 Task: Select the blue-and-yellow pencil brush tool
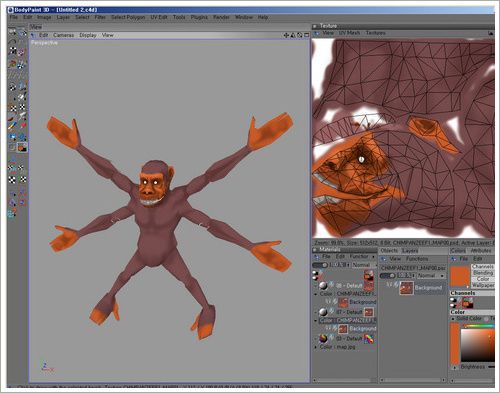pyautogui.click(x=12, y=126)
